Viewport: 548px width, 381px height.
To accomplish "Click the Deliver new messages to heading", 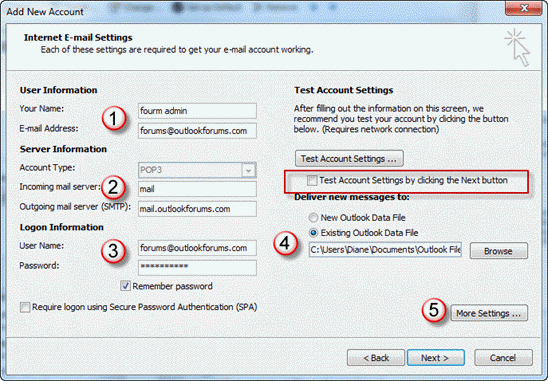I will tap(352, 197).
